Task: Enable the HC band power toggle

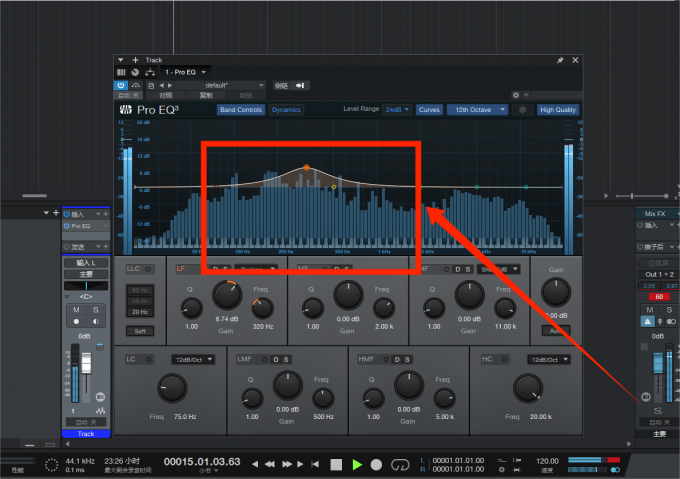Action: click(504, 359)
